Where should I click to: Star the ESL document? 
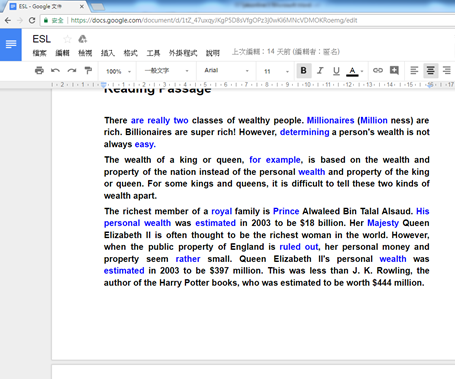[x=68, y=39]
